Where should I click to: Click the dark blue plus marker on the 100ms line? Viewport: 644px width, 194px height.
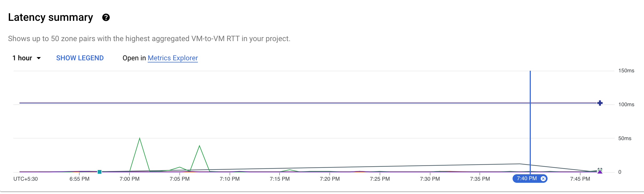pos(600,103)
